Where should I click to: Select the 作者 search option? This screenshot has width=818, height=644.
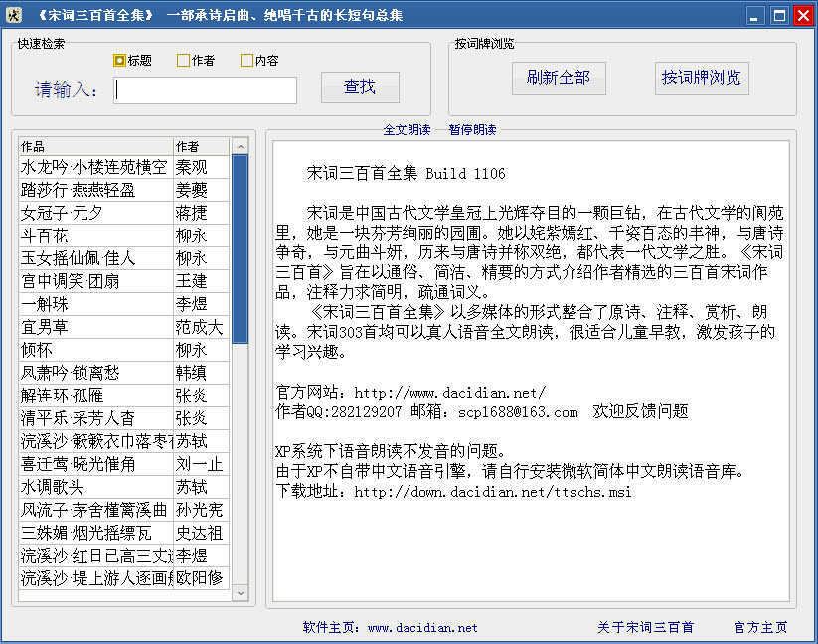(x=183, y=61)
